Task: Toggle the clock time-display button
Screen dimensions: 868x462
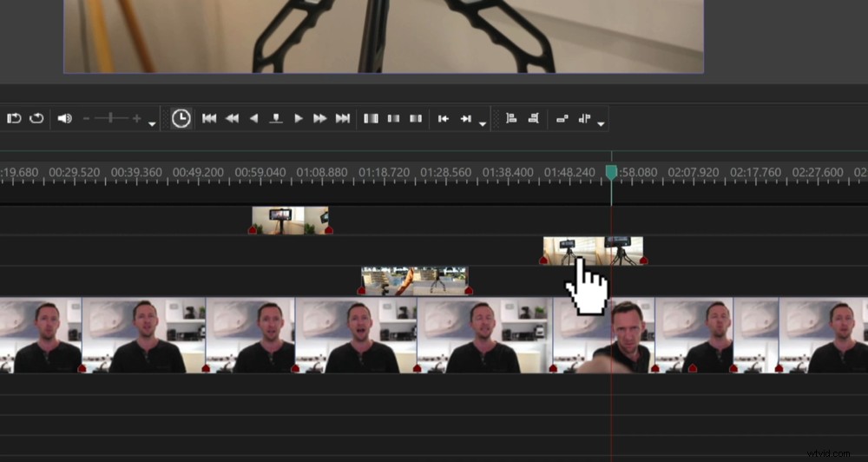Action: point(181,119)
